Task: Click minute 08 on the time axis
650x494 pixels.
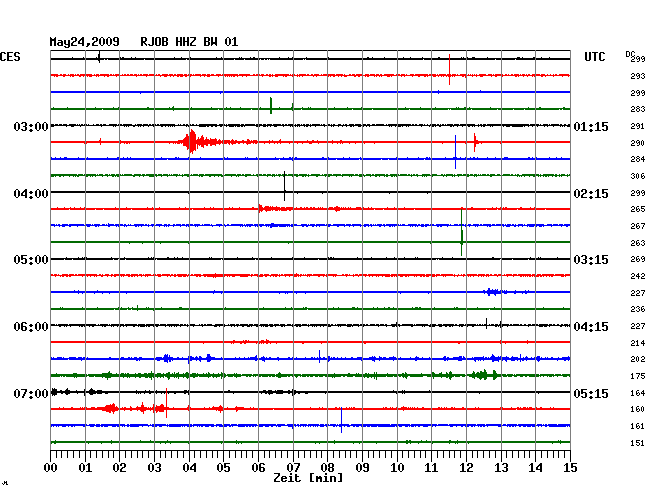Action: [x=327, y=468]
